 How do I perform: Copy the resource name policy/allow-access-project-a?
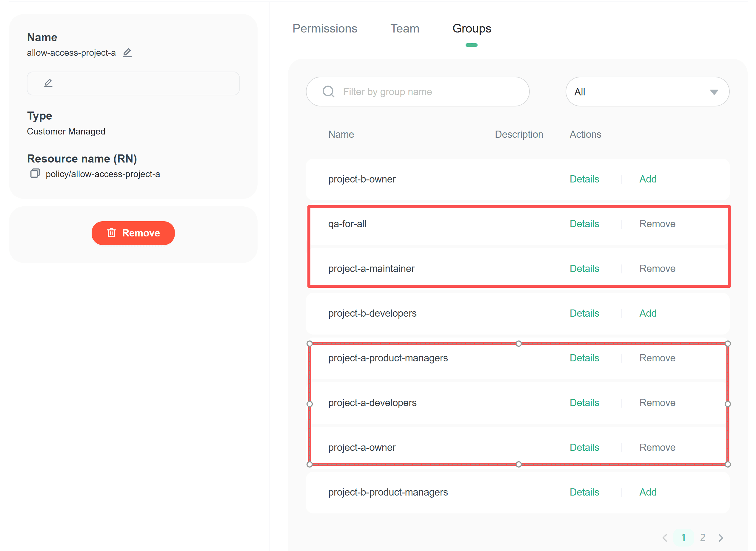(x=35, y=174)
